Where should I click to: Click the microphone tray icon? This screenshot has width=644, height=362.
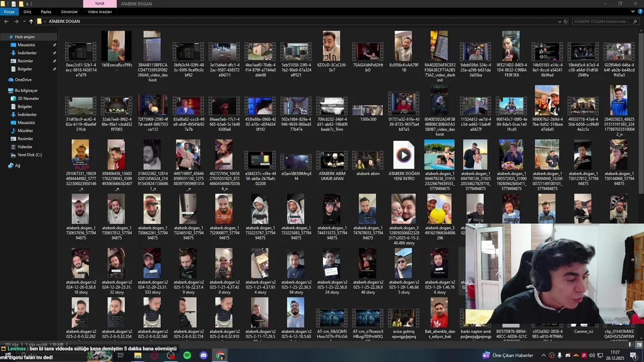[x=559, y=355]
